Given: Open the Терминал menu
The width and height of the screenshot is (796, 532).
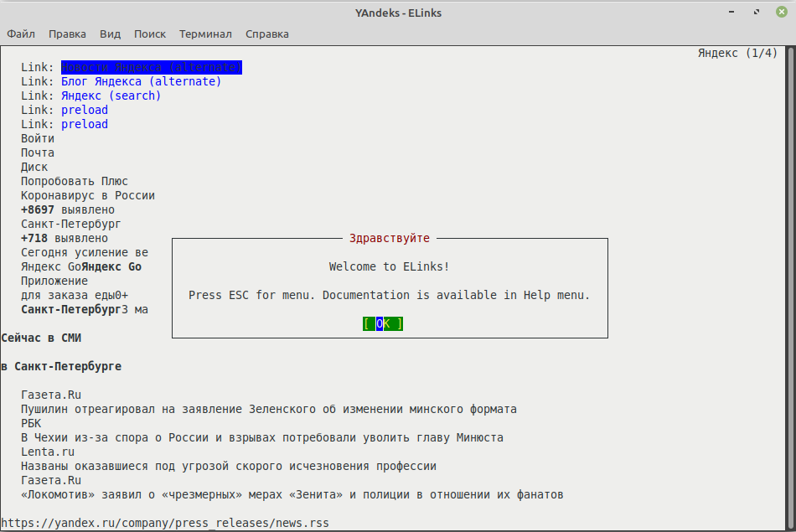Looking at the screenshot, I should [205, 34].
